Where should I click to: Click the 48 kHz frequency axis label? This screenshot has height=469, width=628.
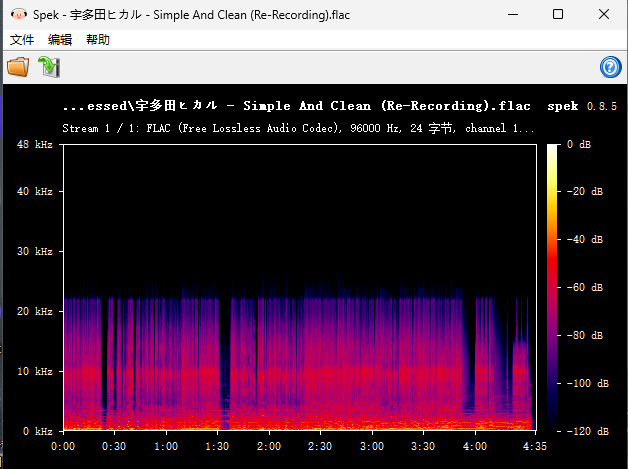point(35,145)
